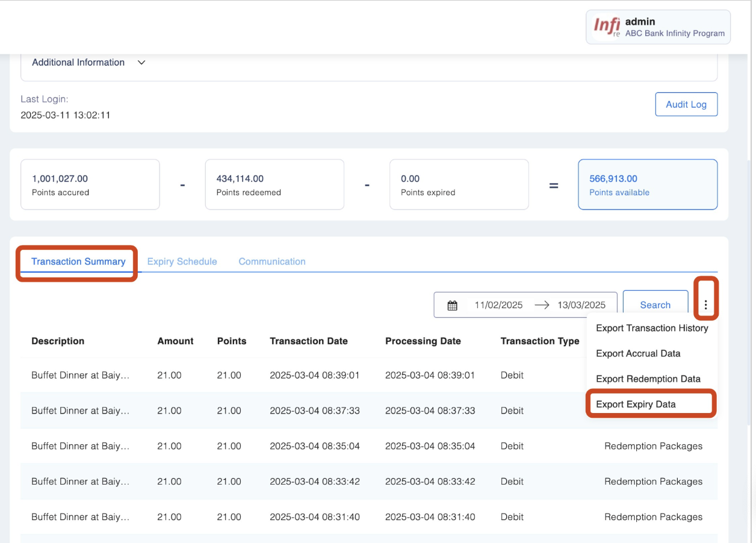Click the calendar icon in date range

coord(453,305)
